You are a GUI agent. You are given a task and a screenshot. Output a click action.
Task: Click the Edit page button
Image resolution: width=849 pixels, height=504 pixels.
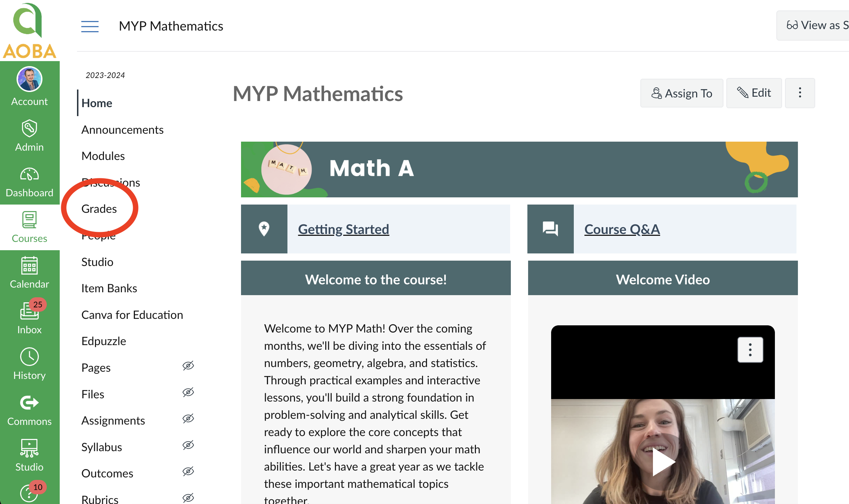754,93
